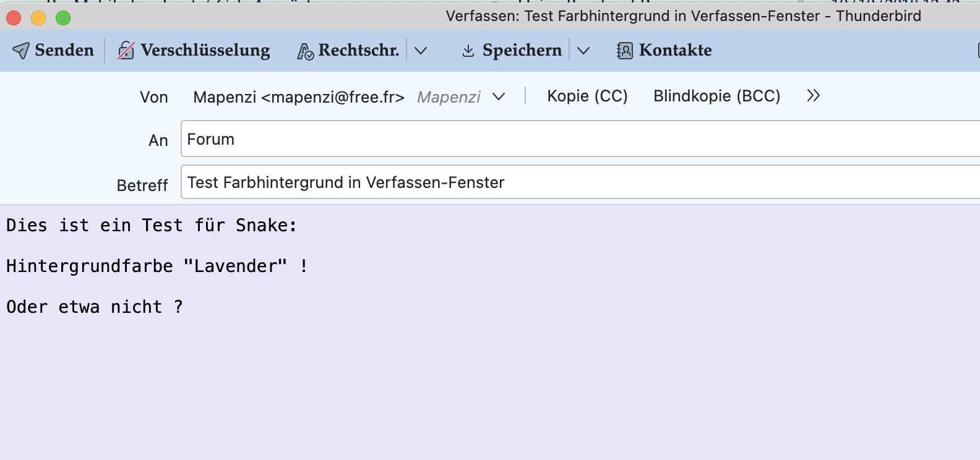Click the Thunderbird window title bar text
The width and height of the screenshot is (980, 460).
click(683, 16)
